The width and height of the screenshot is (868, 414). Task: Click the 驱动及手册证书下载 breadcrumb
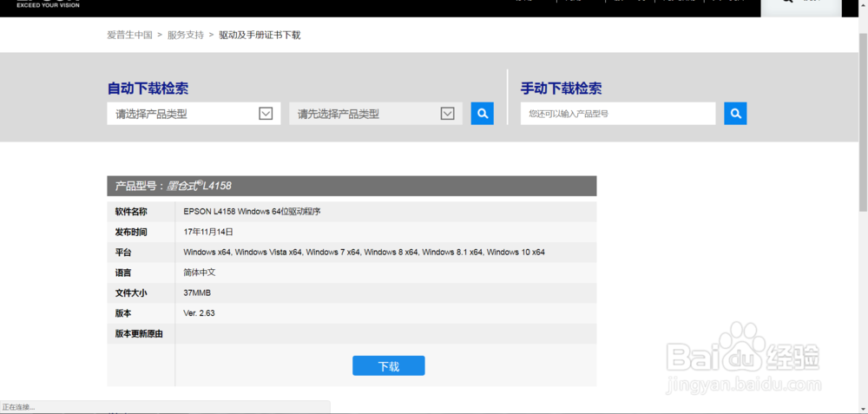click(x=260, y=35)
